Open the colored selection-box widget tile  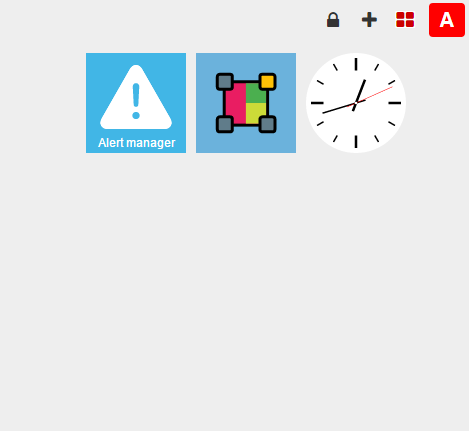[x=246, y=103]
